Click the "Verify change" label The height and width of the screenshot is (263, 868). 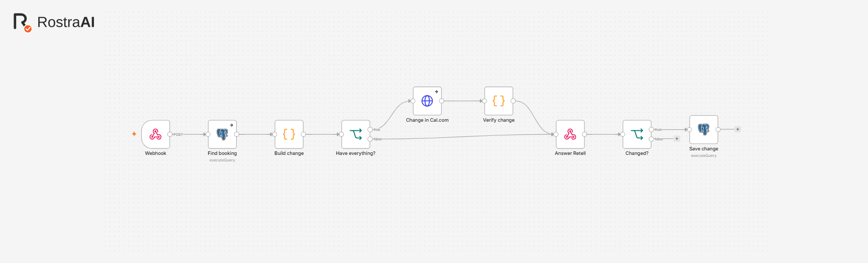pos(499,120)
